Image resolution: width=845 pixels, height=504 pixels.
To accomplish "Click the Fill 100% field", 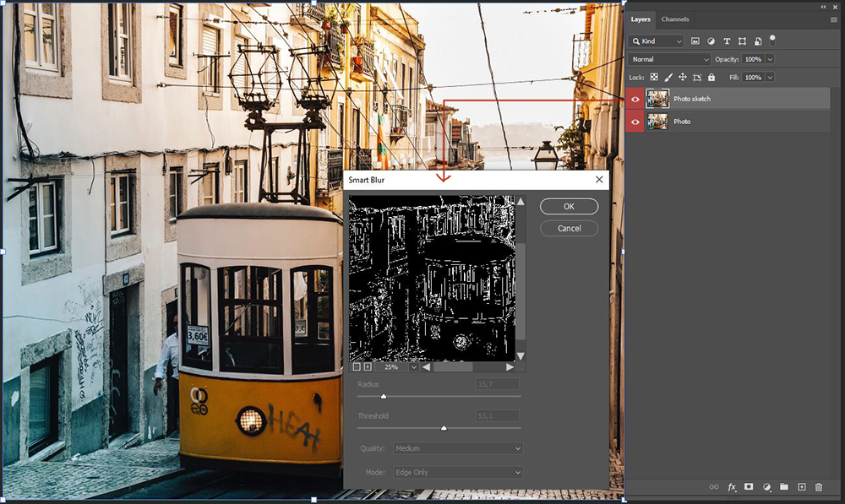I will (754, 78).
